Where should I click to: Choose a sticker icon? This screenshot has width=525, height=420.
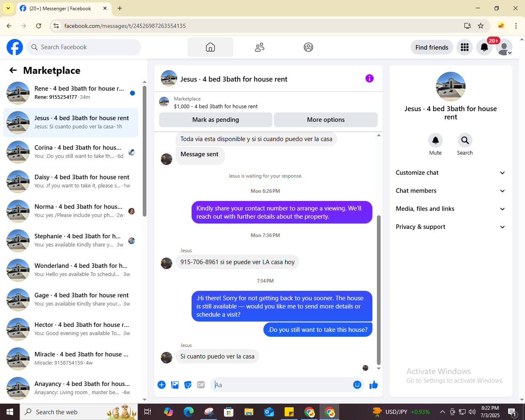188,385
